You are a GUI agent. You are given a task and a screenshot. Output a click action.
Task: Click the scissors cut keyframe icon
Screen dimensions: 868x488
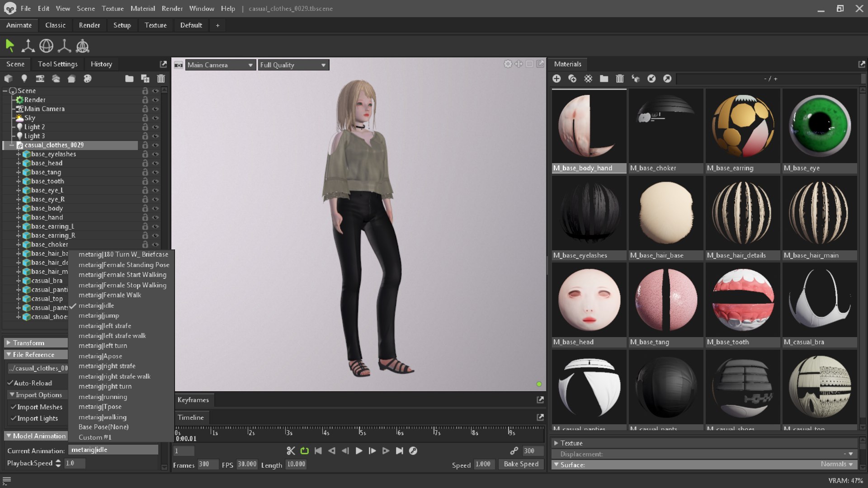click(x=291, y=451)
